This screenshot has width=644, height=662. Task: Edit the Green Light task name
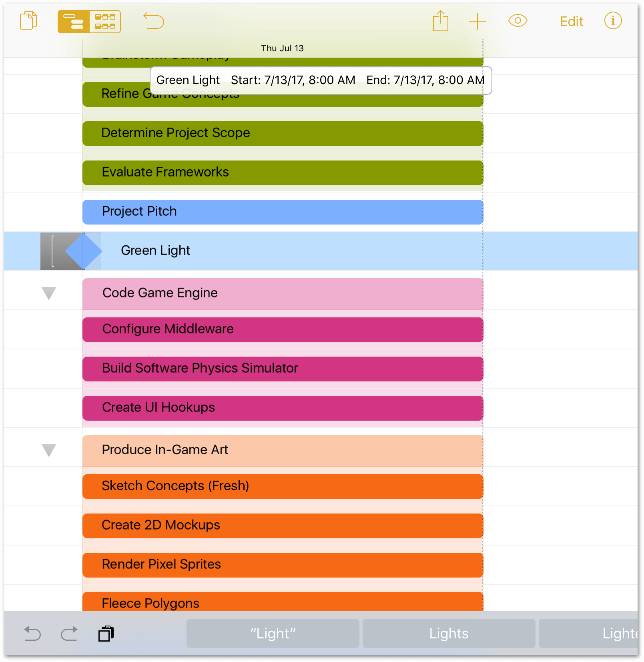point(155,251)
